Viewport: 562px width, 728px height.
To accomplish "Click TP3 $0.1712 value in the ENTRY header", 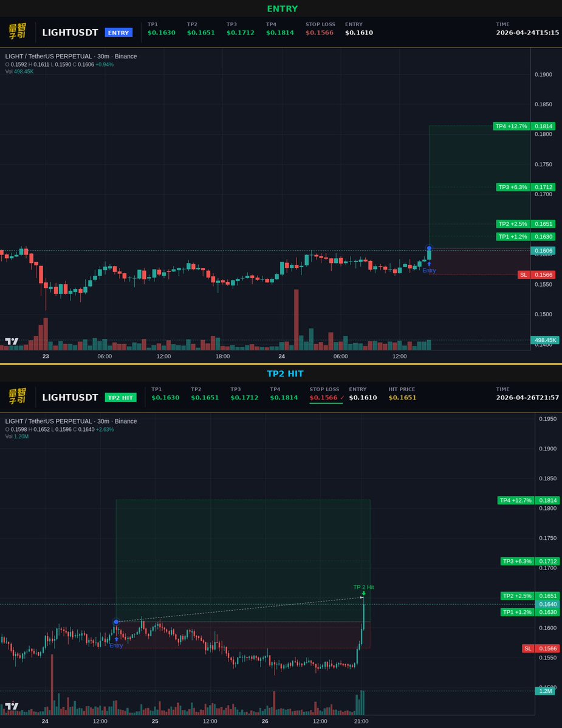I will [241, 33].
